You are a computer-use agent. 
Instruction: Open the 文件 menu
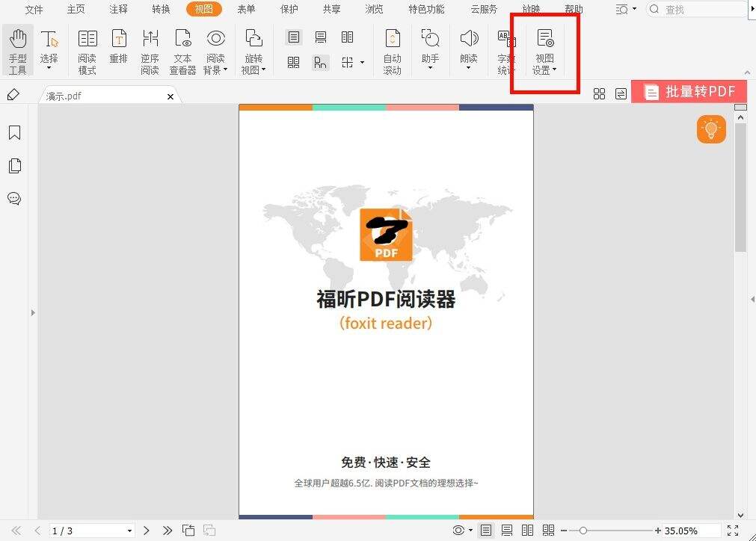pyautogui.click(x=34, y=10)
